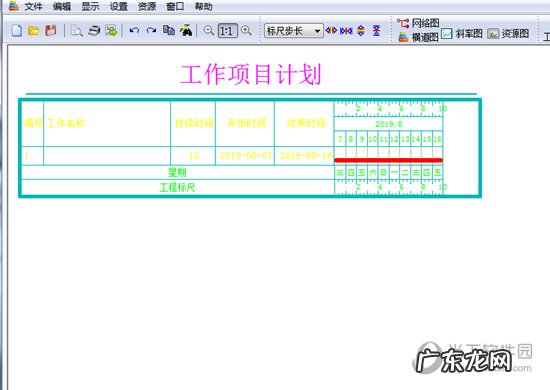The width and height of the screenshot is (550, 390).
Task: Click start date cell 2019-08-07
Action: pos(246,155)
